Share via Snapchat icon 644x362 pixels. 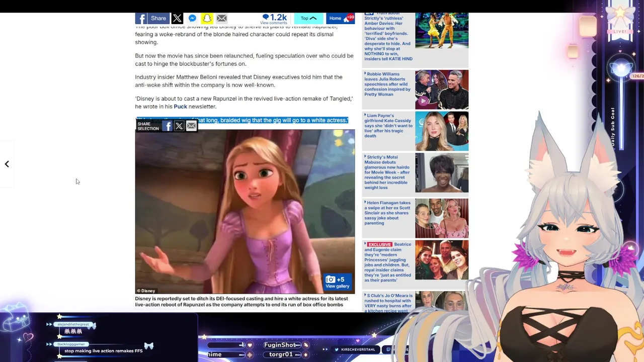(207, 19)
